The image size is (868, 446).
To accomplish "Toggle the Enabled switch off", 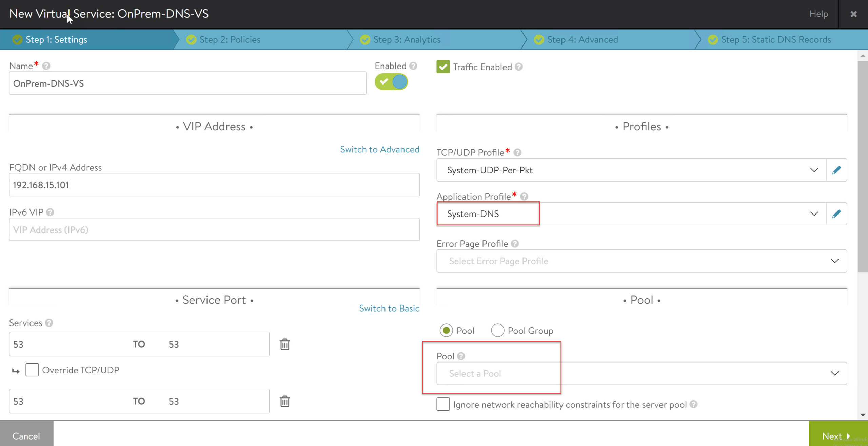I will tap(391, 82).
